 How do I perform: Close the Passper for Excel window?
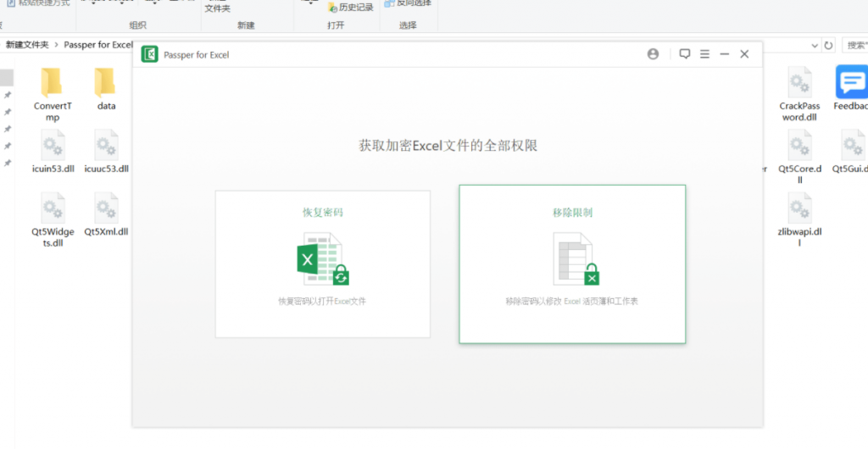(744, 54)
